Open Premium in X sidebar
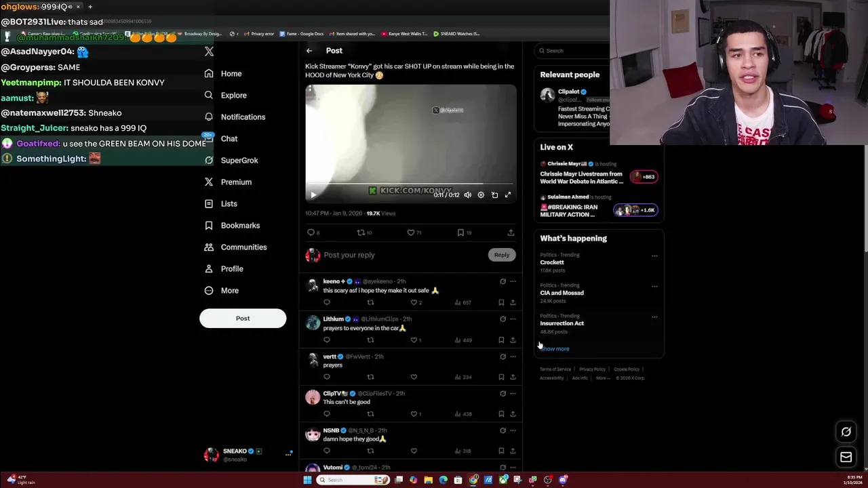Viewport: 868px width, 488px height. point(228,182)
